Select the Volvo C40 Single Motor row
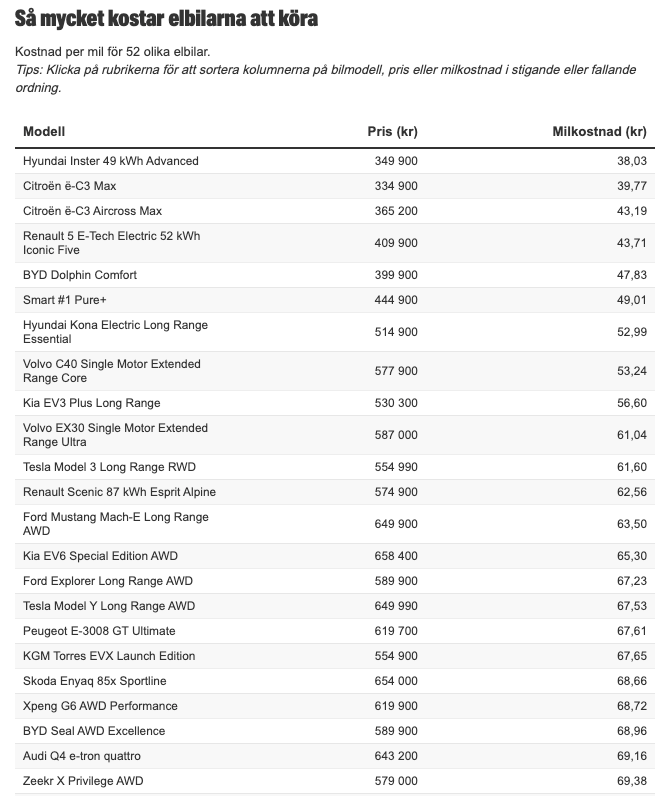This screenshot has width=672, height=796. click(x=111, y=371)
